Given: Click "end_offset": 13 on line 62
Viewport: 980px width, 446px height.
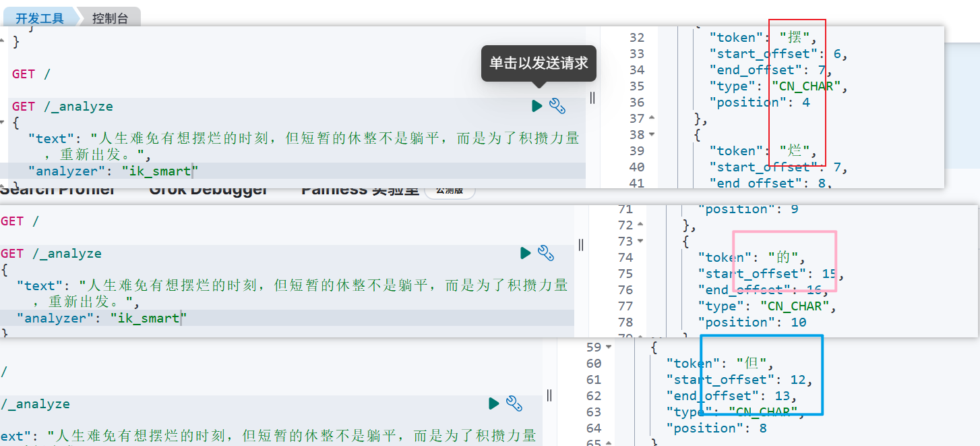Looking at the screenshot, I should pyautogui.click(x=732, y=395).
